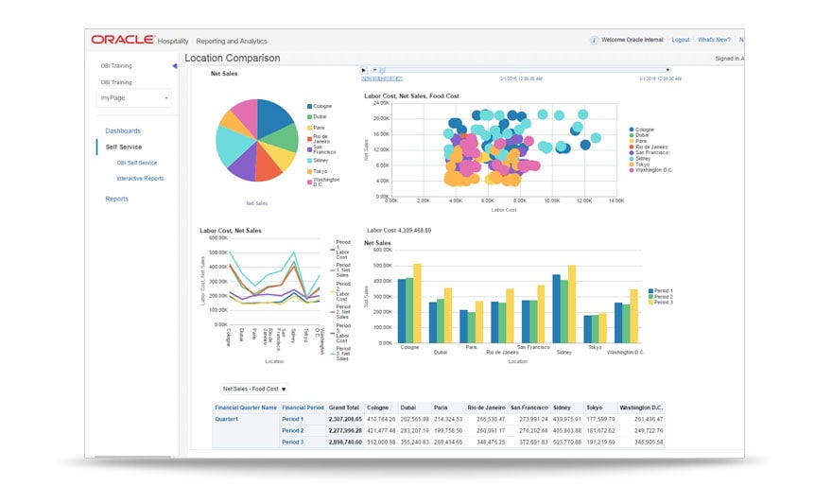The height and width of the screenshot is (504, 832).
Task: Go to Reports in the sidebar
Action: pos(116,199)
